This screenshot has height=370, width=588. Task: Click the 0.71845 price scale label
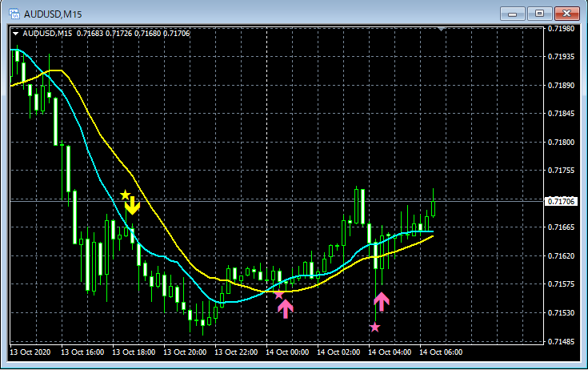pyautogui.click(x=561, y=114)
